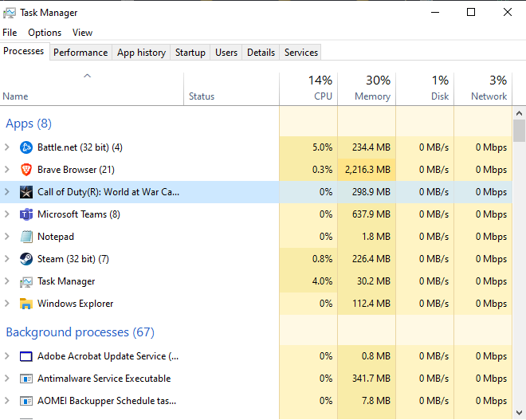This screenshot has width=526, height=420.
Task: Open the Options menu
Action: coord(45,33)
